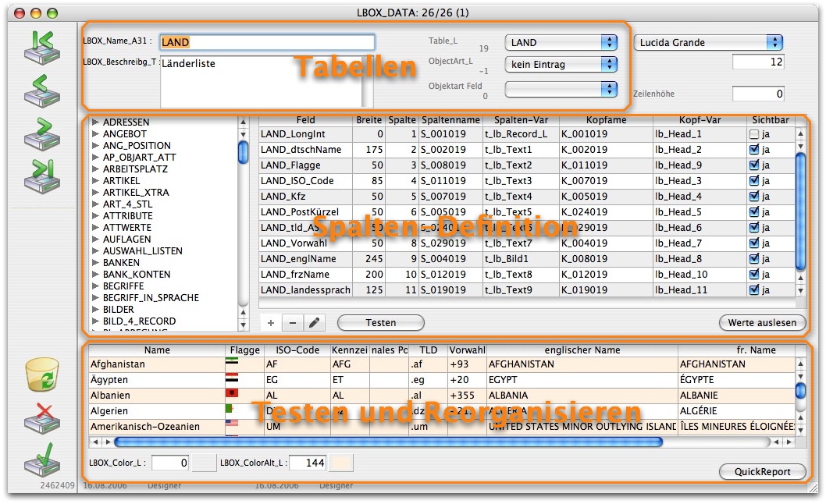Go to the first record icon
The image size is (826, 504).
42,48
